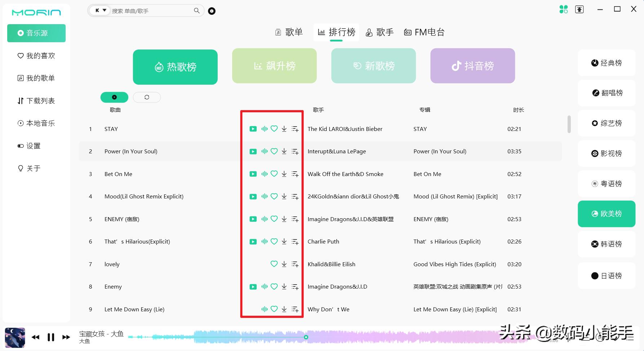Open the audio spectrum icon for Power (In Your Soul)

pos(264,151)
